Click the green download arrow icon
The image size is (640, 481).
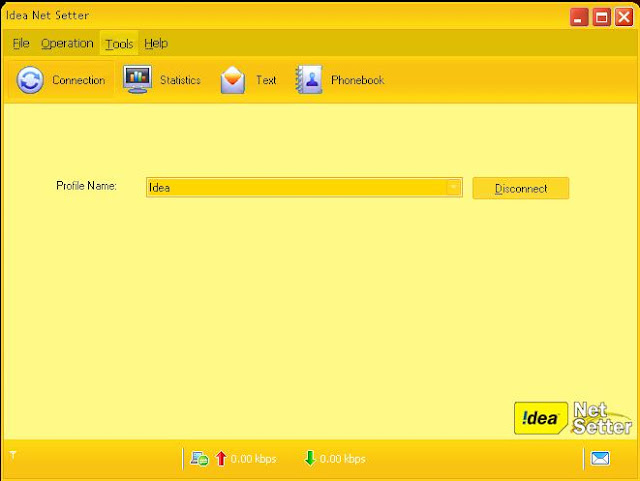[310, 458]
